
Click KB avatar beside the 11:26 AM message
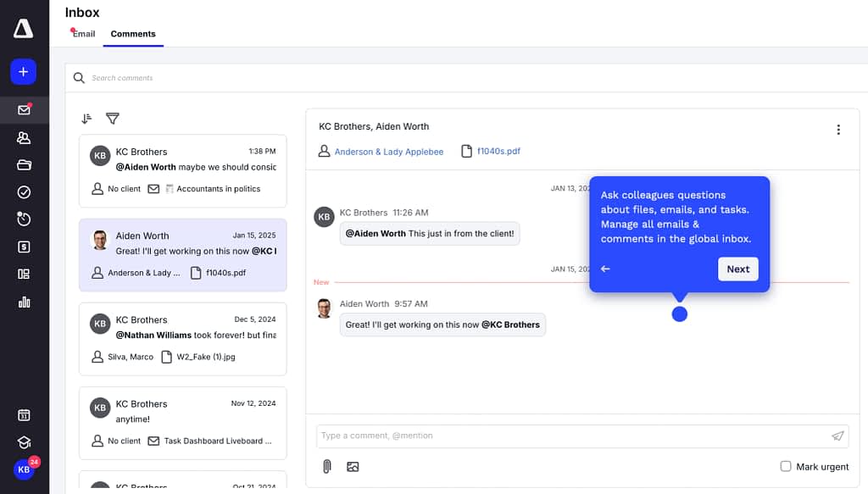[324, 217]
